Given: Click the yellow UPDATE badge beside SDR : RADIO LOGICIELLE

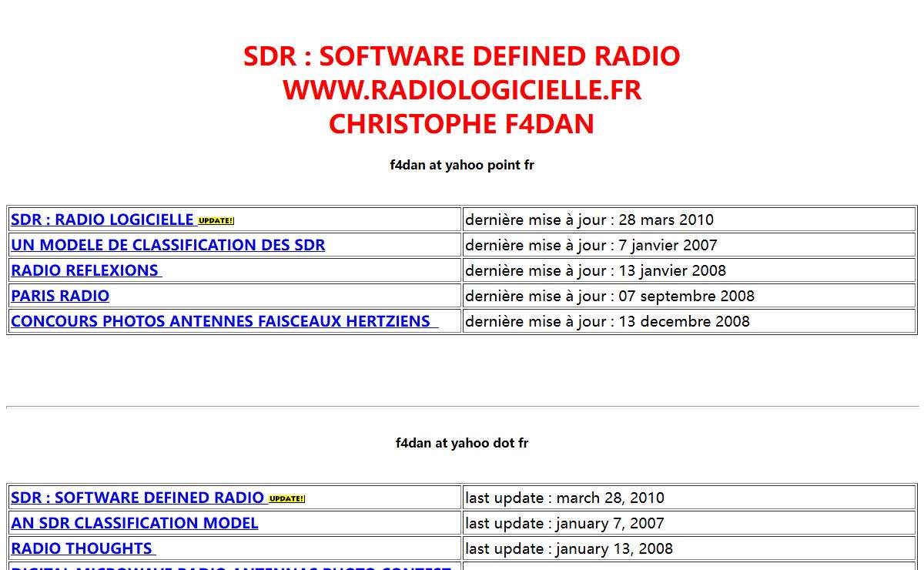Looking at the screenshot, I should [216, 221].
